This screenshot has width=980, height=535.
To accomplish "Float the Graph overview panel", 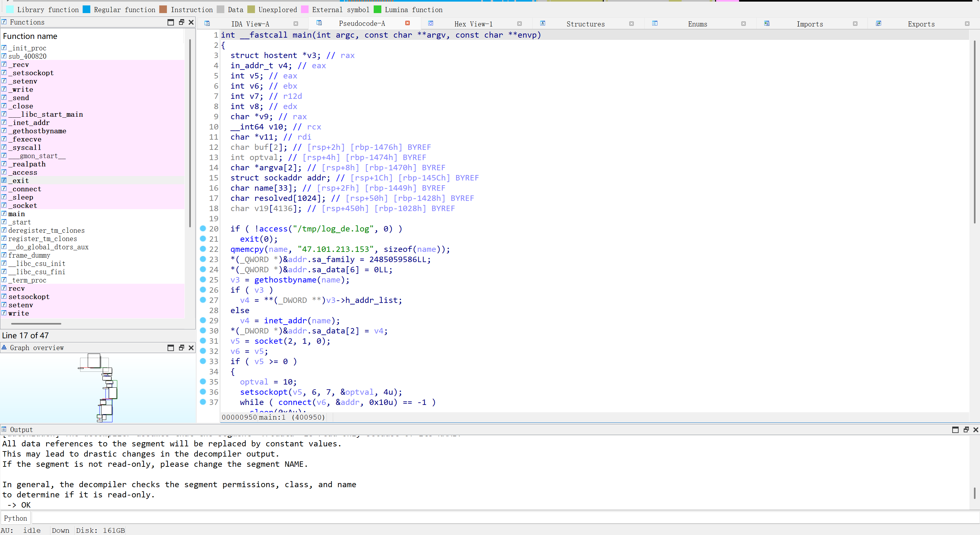I will (x=182, y=348).
